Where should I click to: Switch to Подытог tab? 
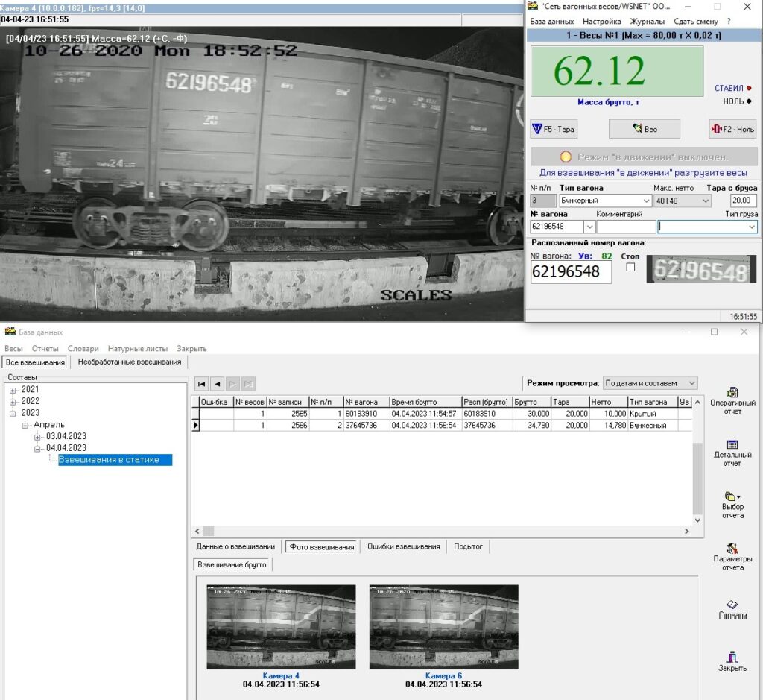[468, 546]
